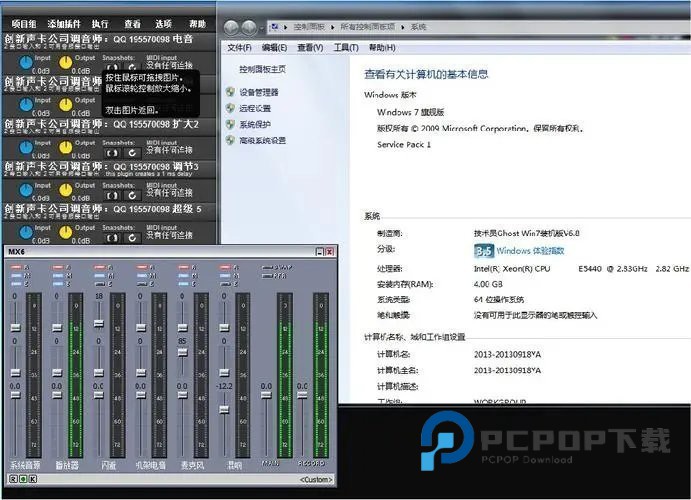Store a snapshot for the 调节3 plugin
The height and width of the screenshot is (500, 691).
tap(112, 195)
